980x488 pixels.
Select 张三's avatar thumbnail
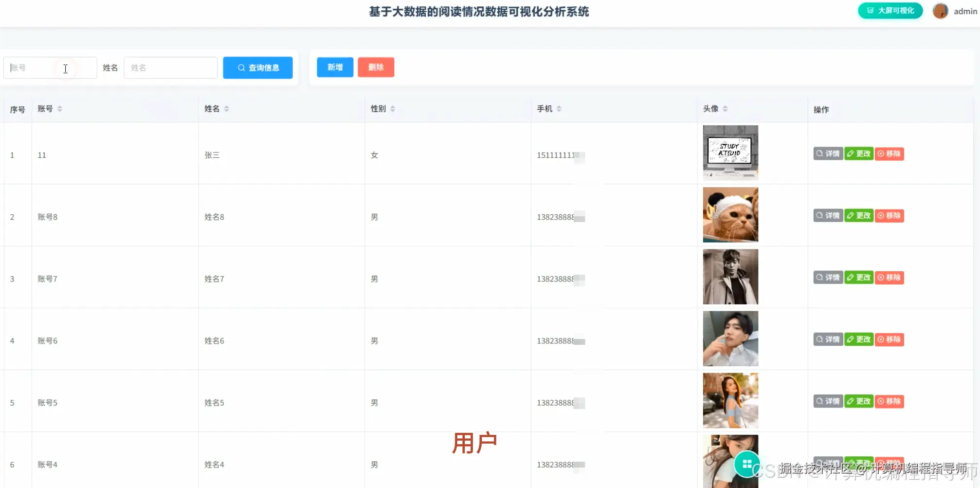(x=730, y=152)
